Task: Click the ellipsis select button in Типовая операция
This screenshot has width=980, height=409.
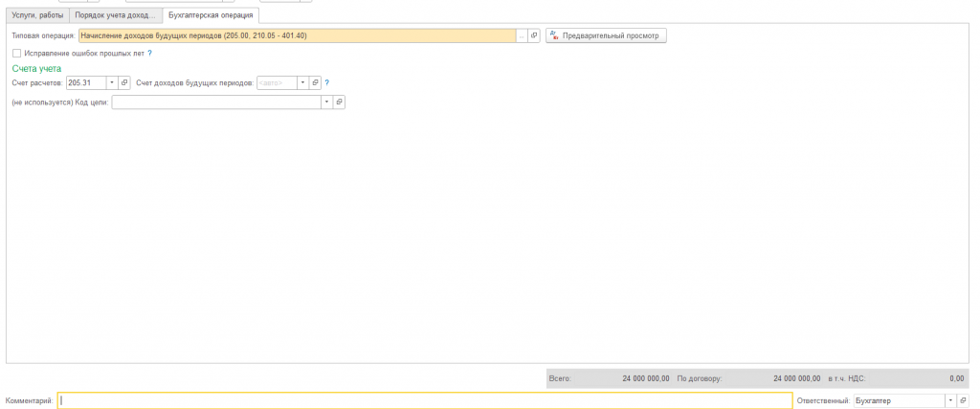Action: [522, 35]
